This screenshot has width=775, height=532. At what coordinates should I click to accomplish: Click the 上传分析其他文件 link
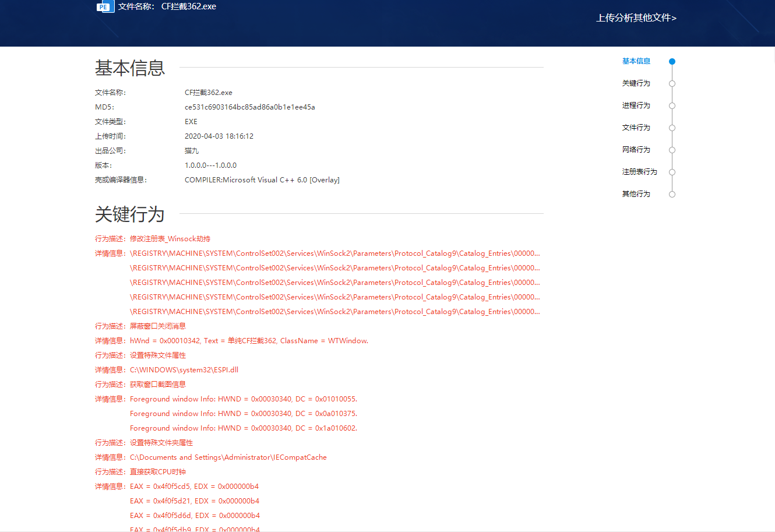coord(636,18)
